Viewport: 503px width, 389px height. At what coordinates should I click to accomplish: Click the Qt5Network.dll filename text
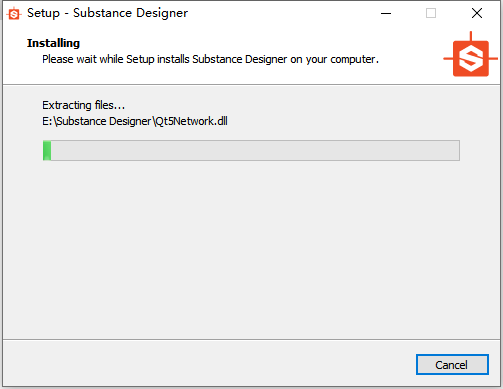tap(191, 121)
